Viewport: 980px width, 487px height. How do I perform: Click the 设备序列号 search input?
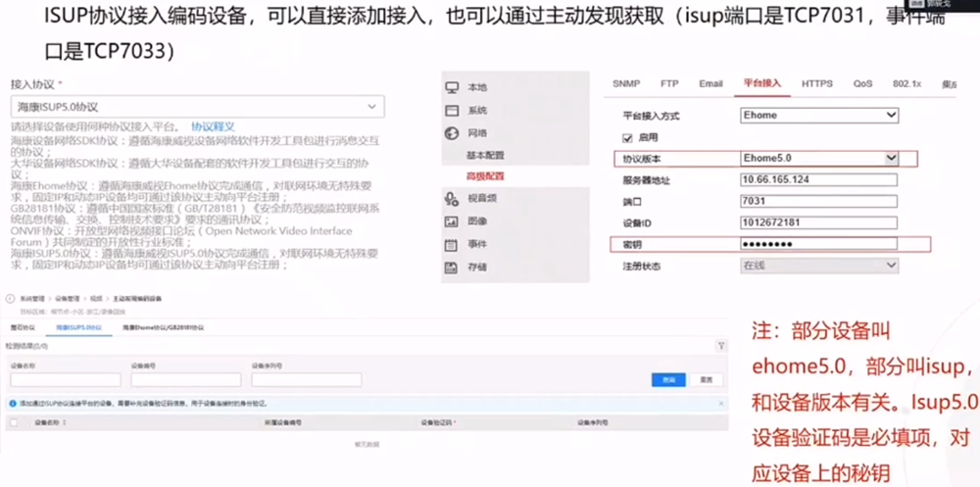point(306,380)
